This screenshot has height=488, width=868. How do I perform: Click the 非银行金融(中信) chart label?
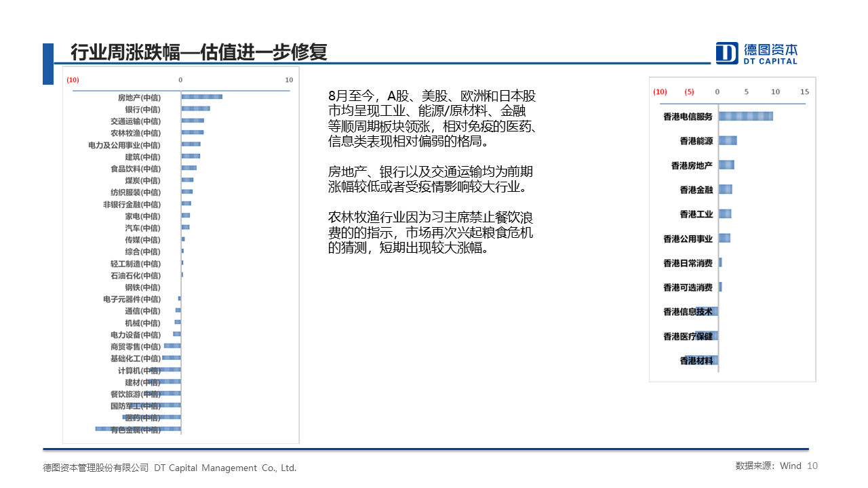[x=132, y=204]
